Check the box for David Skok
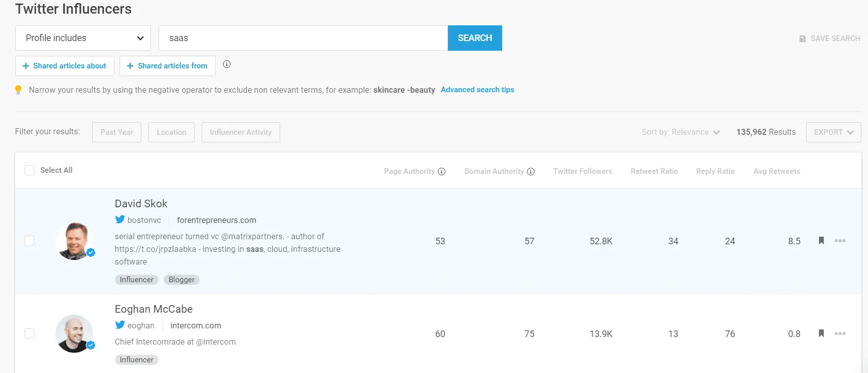This screenshot has width=868, height=373. [x=29, y=241]
